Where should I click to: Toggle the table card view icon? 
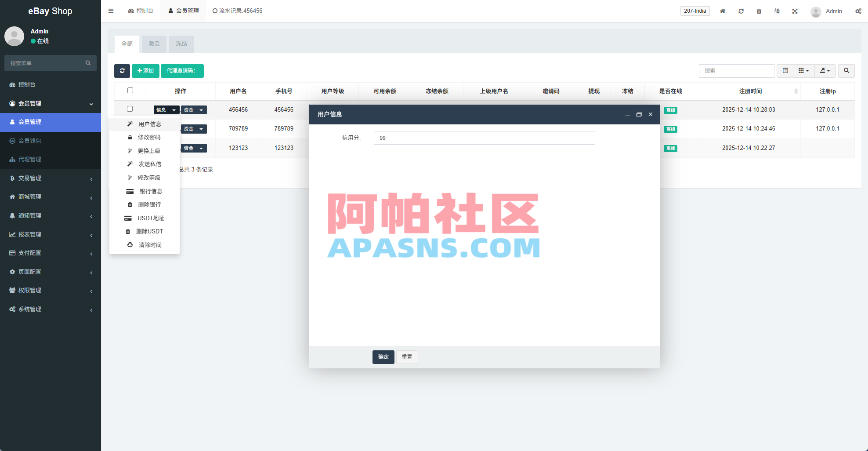[785, 71]
